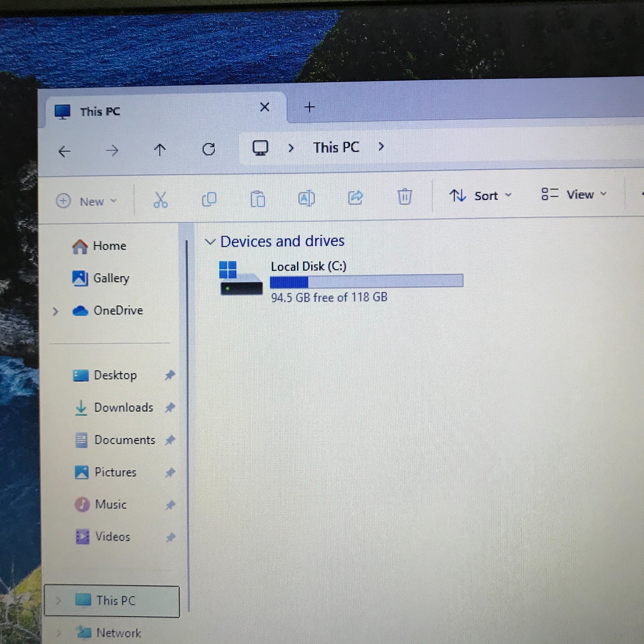Click the pin icon next to Documents
This screenshot has width=644, height=644.
170,440
